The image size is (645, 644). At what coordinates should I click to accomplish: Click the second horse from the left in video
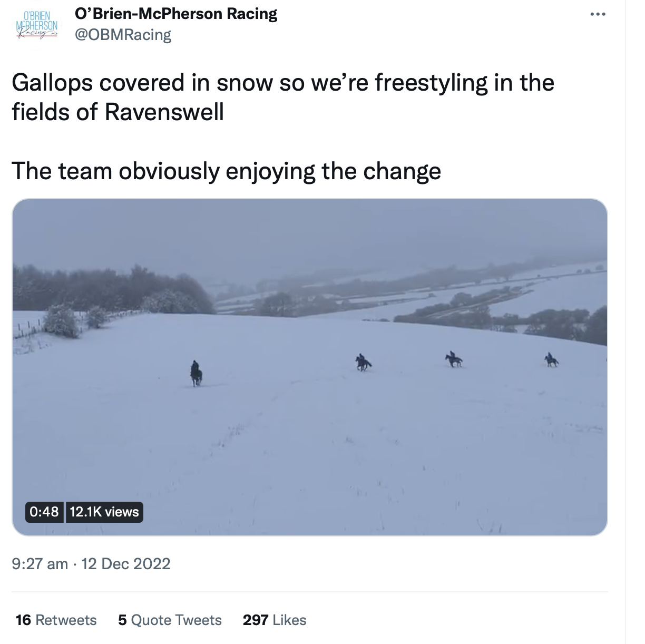pos(363,362)
